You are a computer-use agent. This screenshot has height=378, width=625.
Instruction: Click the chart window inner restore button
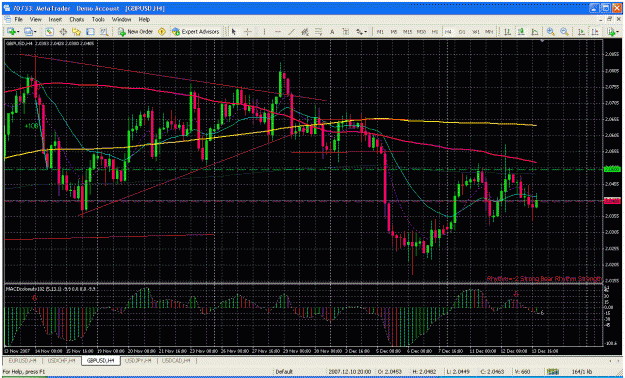point(609,19)
